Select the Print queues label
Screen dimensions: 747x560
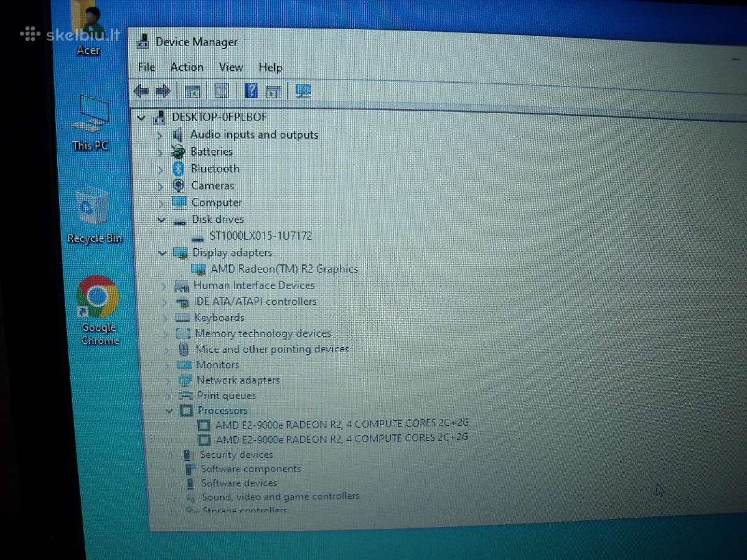click(x=227, y=395)
